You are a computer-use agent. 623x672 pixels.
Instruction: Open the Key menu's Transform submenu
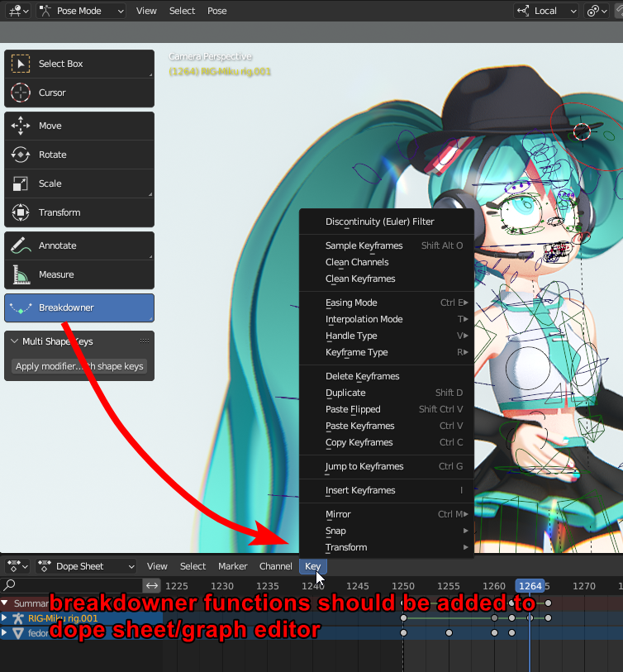point(387,547)
